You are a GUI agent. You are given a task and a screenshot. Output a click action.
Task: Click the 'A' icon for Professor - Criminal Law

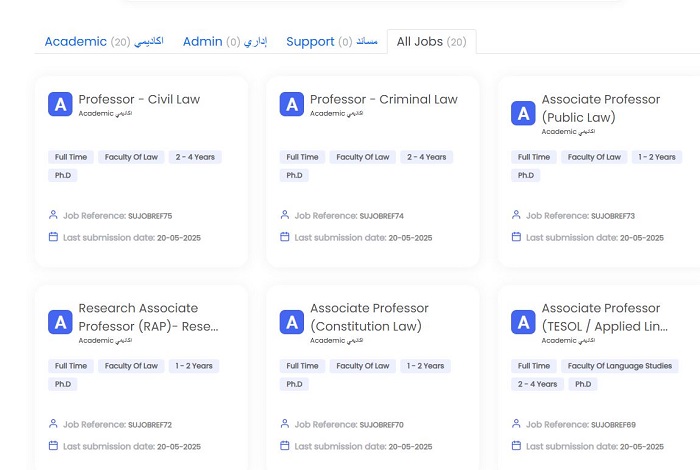click(292, 104)
